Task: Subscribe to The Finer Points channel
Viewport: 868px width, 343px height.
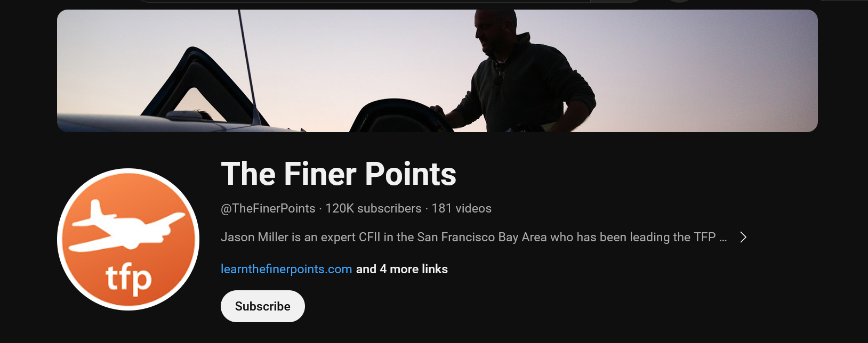Action: 262,306
